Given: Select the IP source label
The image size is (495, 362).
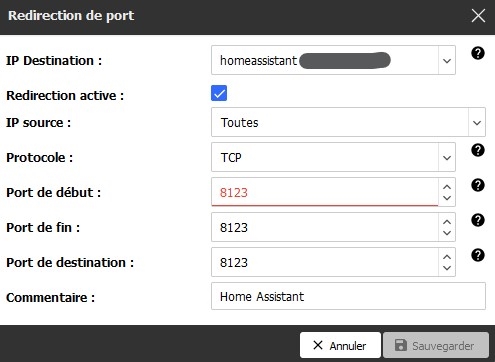Looking at the screenshot, I should [38, 123].
